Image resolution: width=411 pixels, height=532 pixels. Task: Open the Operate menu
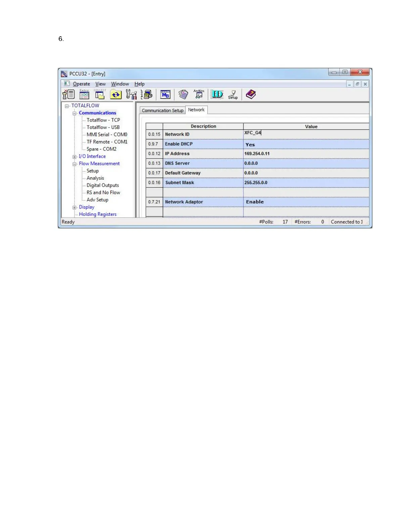[81, 84]
